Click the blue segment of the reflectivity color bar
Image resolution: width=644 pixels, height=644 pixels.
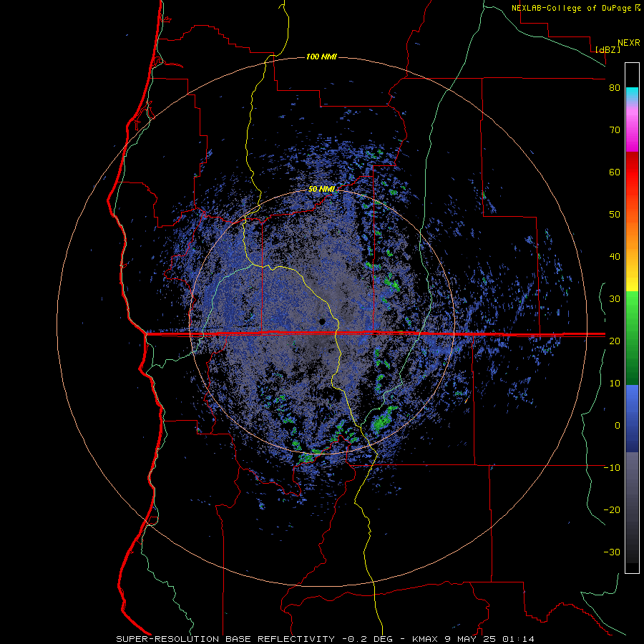click(632, 419)
